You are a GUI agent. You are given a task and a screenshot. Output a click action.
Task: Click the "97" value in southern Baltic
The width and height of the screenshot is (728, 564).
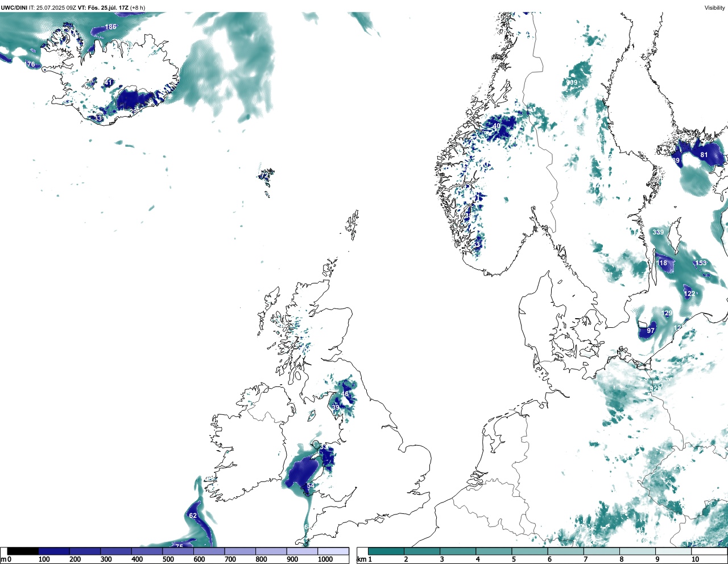pyautogui.click(x=651, y=330)
